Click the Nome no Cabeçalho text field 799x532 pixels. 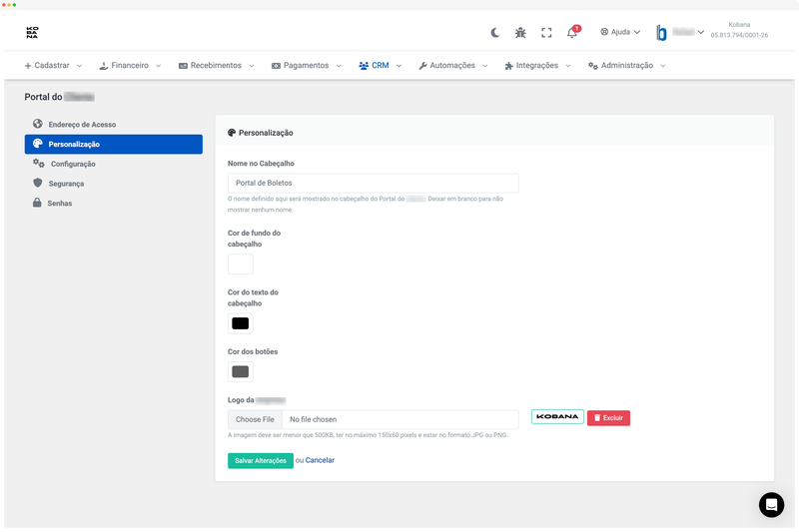pyautogui.click(x=373, y=183)
